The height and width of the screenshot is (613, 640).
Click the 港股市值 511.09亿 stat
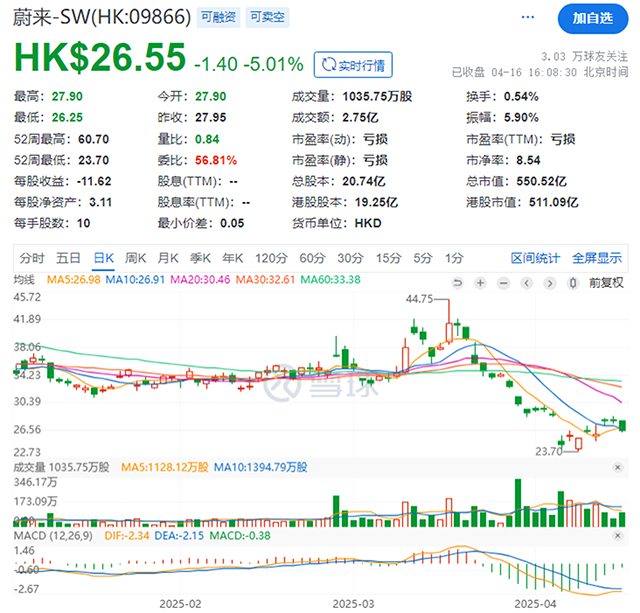[522, 202]
